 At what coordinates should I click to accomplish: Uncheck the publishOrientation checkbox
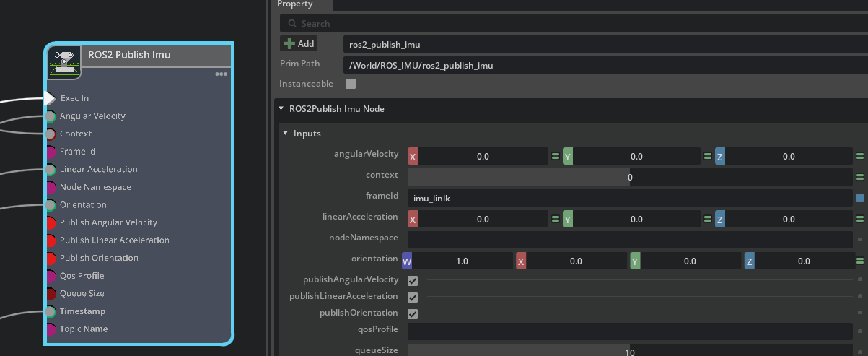(x=413, y=313)
